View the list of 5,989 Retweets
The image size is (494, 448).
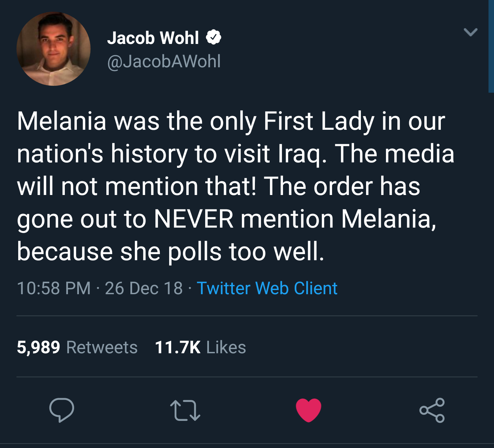[77, 347]
